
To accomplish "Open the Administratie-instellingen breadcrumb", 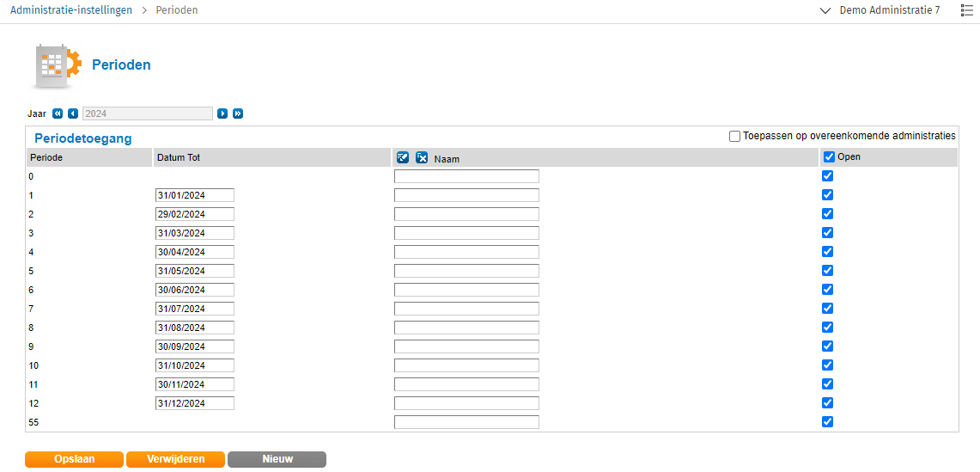I will (71, 10).
